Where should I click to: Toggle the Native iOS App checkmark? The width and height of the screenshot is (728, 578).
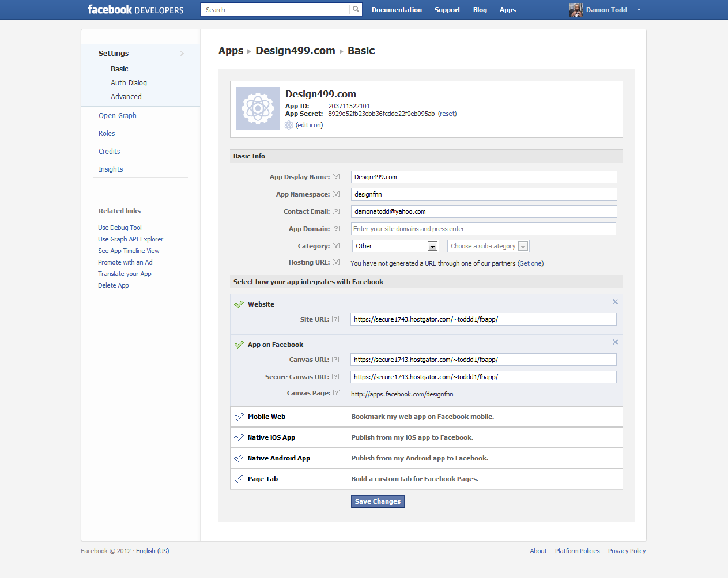click(239, 437)
